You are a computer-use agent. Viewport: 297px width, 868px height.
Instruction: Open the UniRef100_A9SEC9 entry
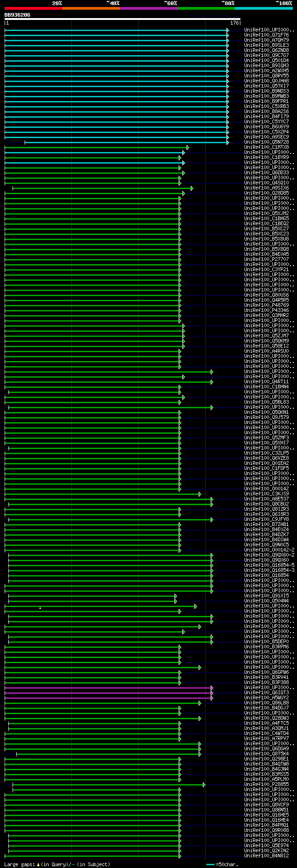[266, 137]
